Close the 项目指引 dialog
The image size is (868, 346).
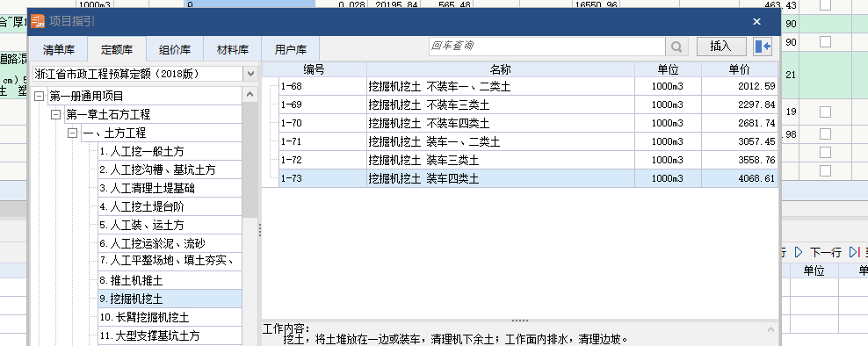(756, 22)
